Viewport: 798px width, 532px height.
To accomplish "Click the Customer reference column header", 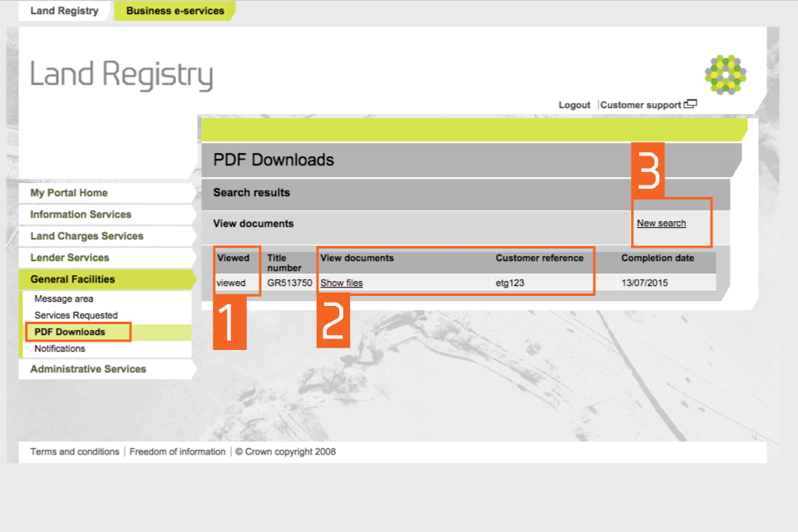I will (539, 258).
